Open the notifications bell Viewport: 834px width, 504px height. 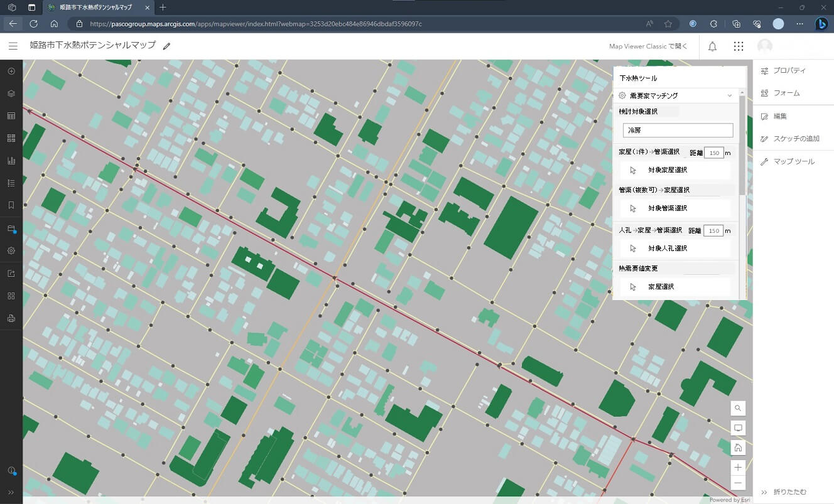point(712,46)
